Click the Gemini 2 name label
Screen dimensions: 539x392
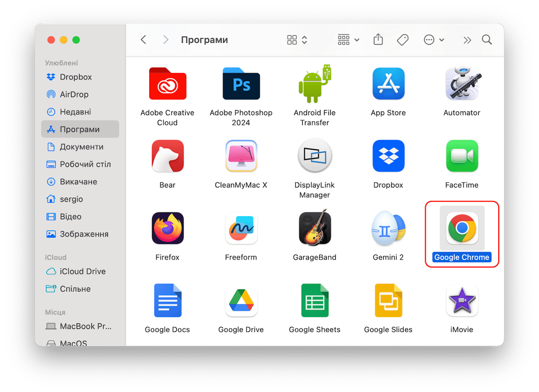pyautogui.click(x=388, y=257)
